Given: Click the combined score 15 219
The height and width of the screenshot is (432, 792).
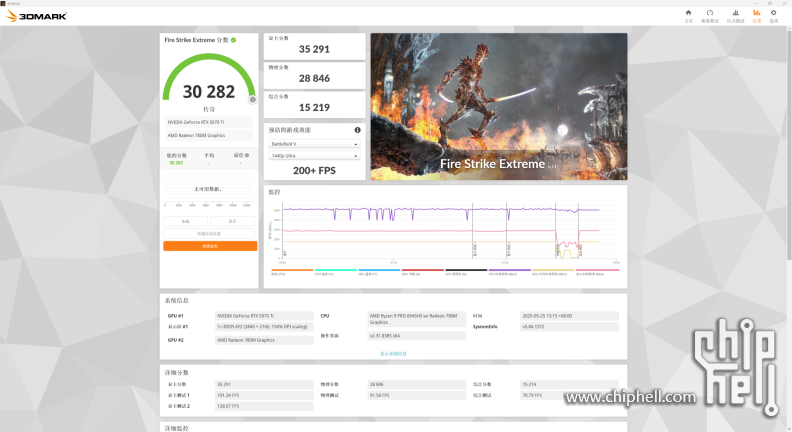Looking at the screenshot, I should tap(314, 108).
